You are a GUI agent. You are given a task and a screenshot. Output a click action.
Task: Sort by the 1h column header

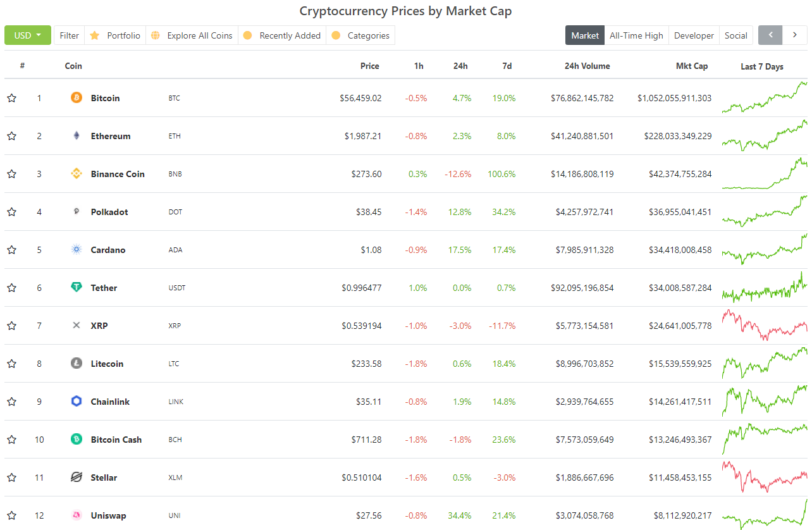click(x=419, y=66)
